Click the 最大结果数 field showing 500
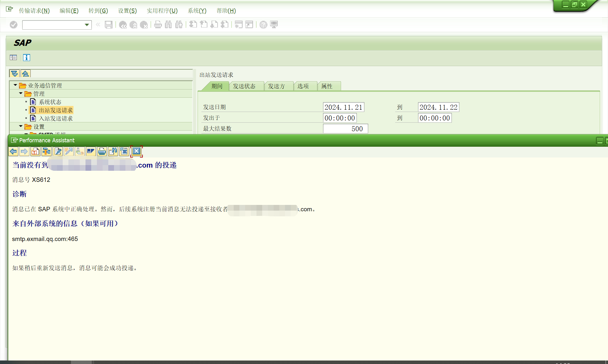 [345, 129]
